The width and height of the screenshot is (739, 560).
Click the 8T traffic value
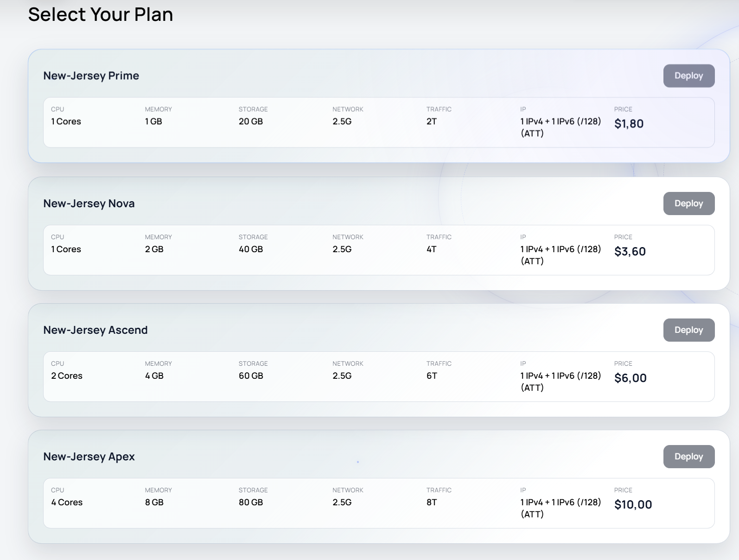[x=431, y=503]
